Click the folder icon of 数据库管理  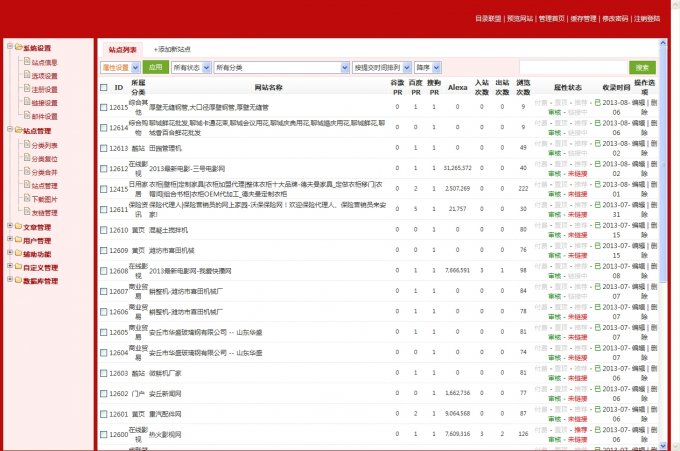click(18, 280)
